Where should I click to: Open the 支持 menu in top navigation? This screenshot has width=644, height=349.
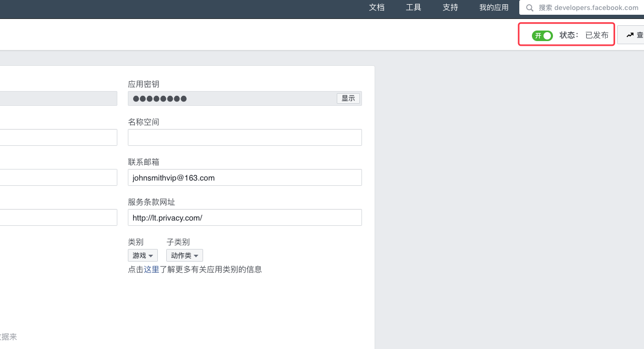(x=450, y=8)
